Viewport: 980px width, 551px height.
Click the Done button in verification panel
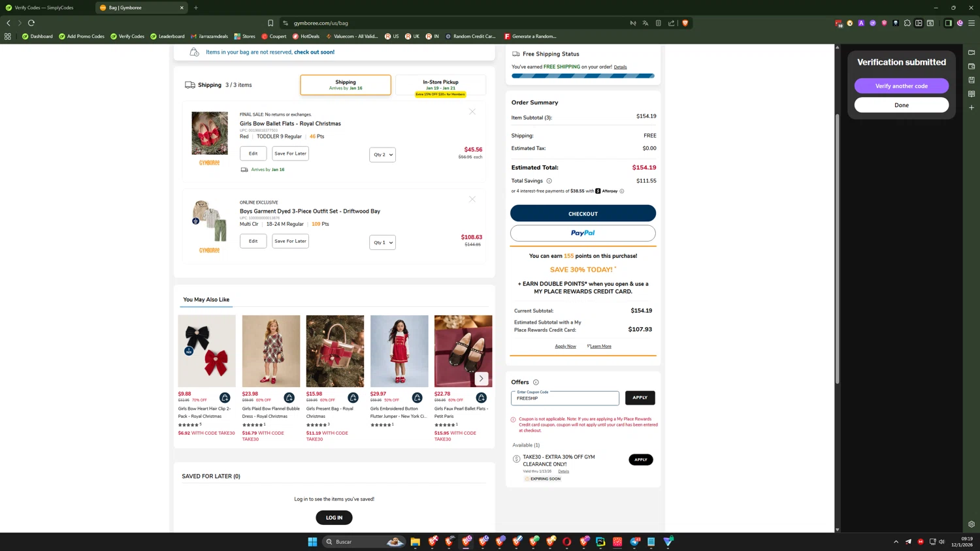click(902, 105)
